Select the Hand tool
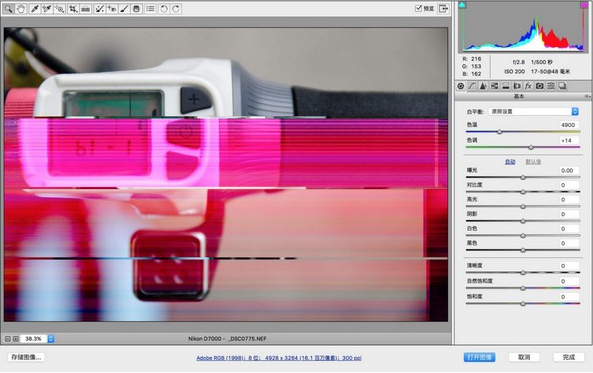593x373 pixels. pos(20,9)
